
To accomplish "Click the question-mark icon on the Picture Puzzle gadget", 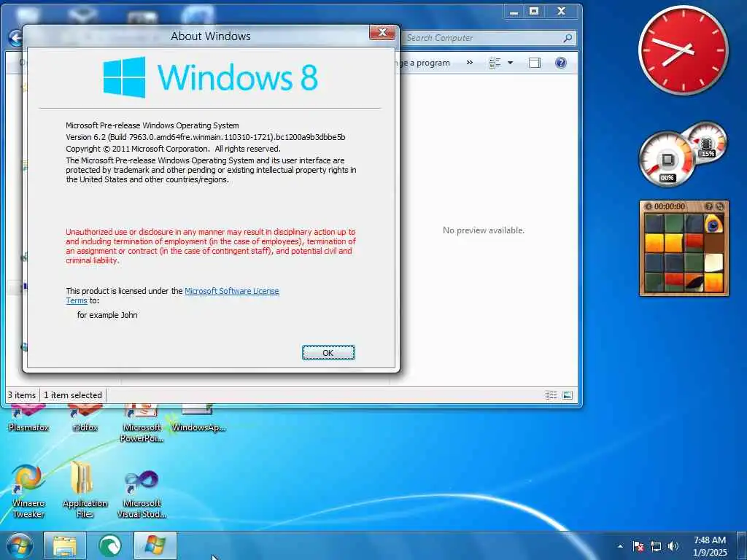I will pos(709,206).
